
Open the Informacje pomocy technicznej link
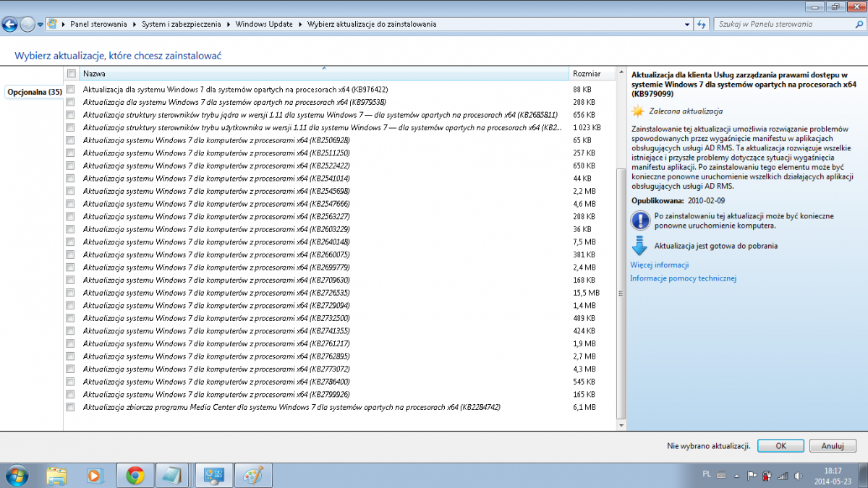pyautogui.click(x=683, y=278)
